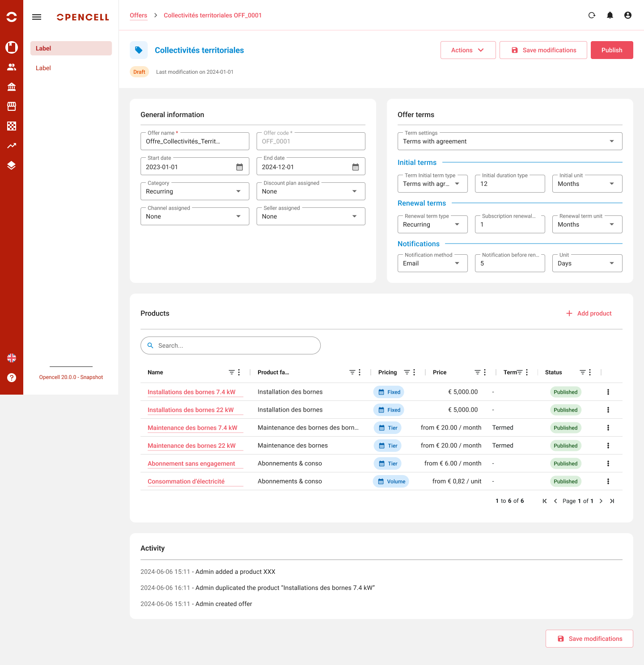The height and width of the screenshot is (665, 644).
Task: Open the notifications bell
Action: pos(610,15)
